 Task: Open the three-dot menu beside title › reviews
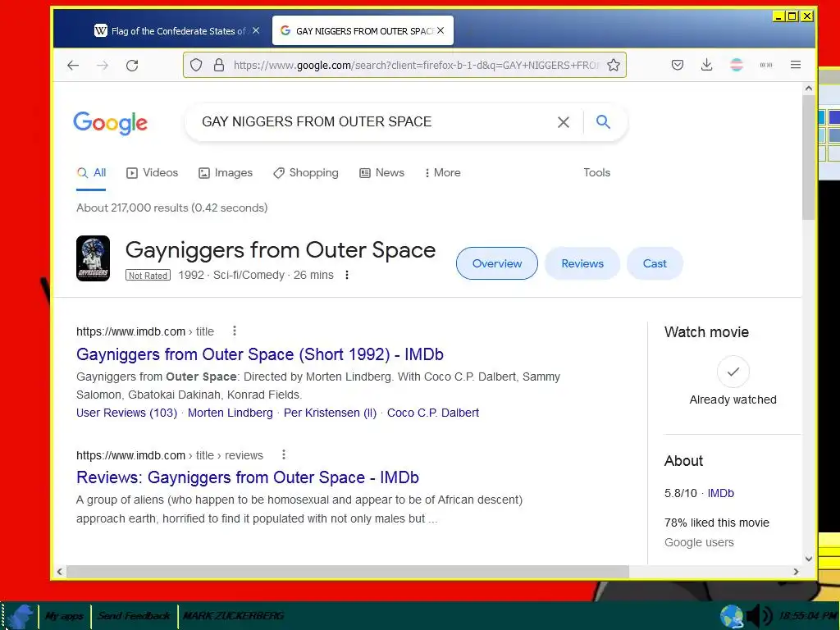pos(283,454)
